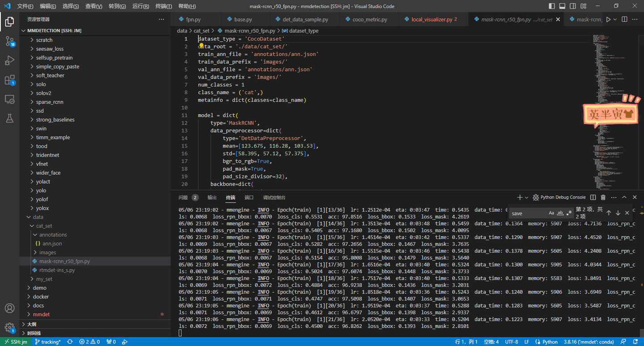Viewport: 644px width, 346px height.
Task: Open the Extensions view
Action: 9,80
